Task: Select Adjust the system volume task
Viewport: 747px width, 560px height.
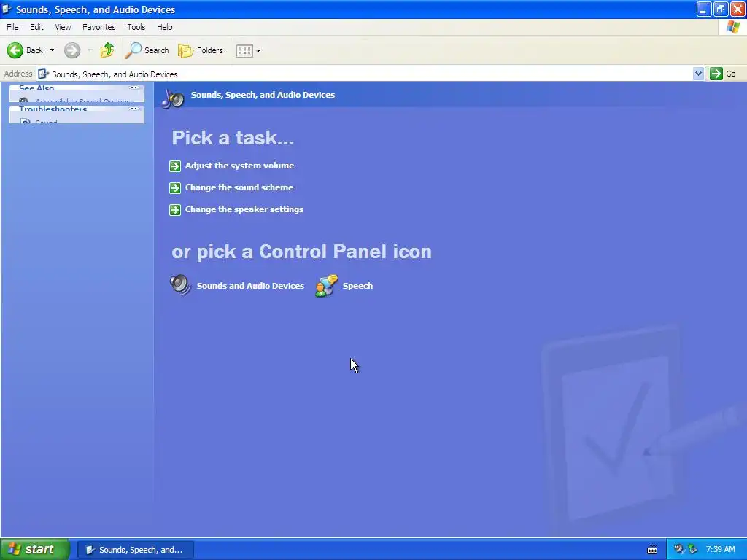Action: pyautogui.click(x=232, y=166)
